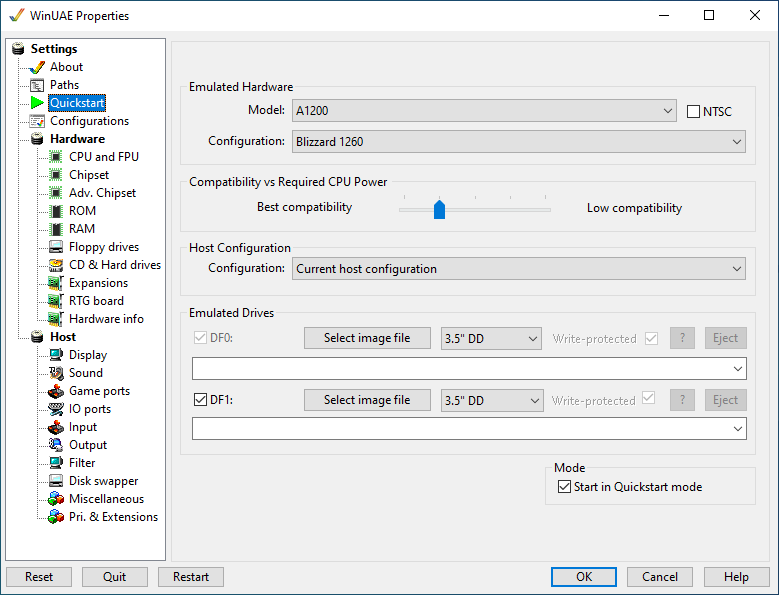Click the Hardware disk-stack icon
Image resolution: width=780 pixels, height=595 pixels.
pos(37,139)
